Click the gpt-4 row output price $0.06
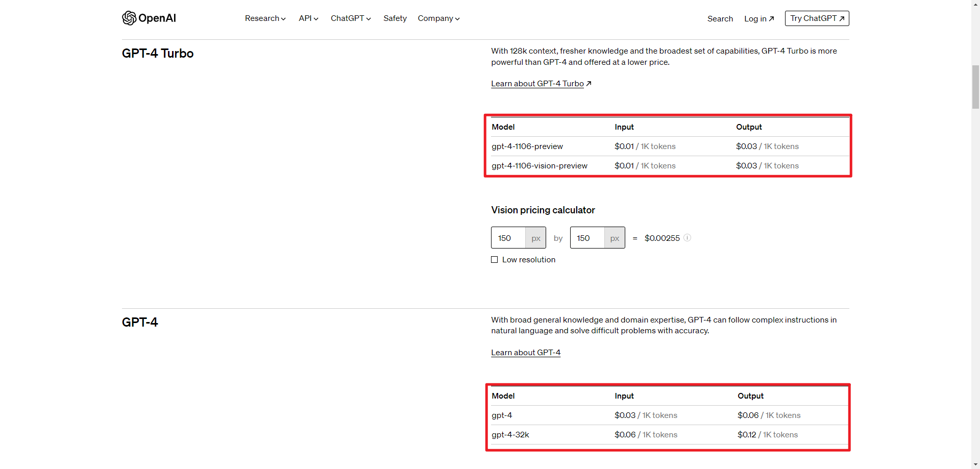980x469 pixels. pyautogui.click(x=748, y=415)
